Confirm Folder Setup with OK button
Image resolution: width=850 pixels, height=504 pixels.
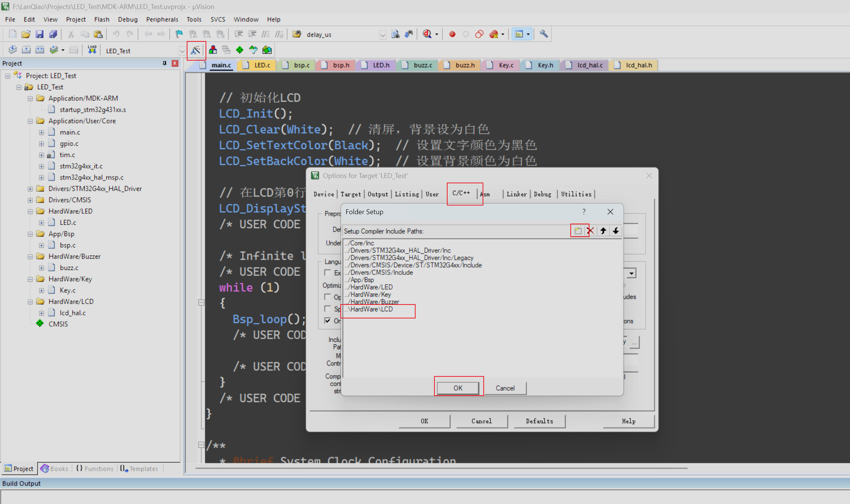[458, 388]
